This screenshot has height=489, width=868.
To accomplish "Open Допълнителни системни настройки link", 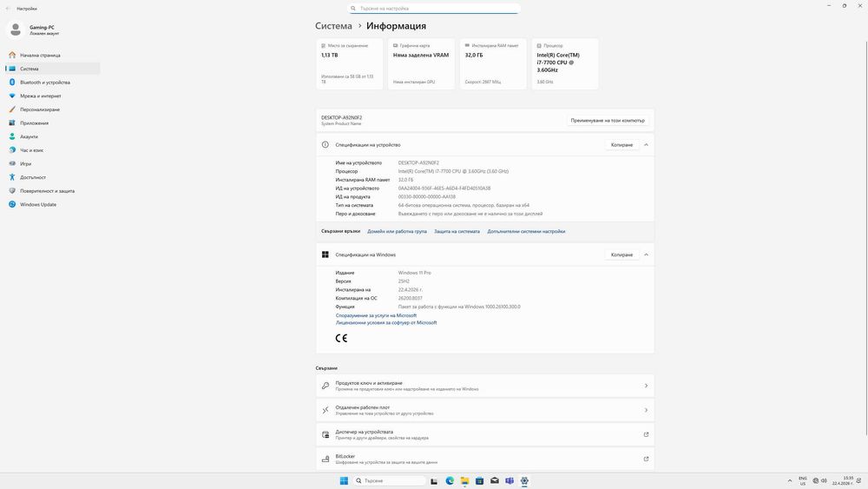I will (526, 232).
